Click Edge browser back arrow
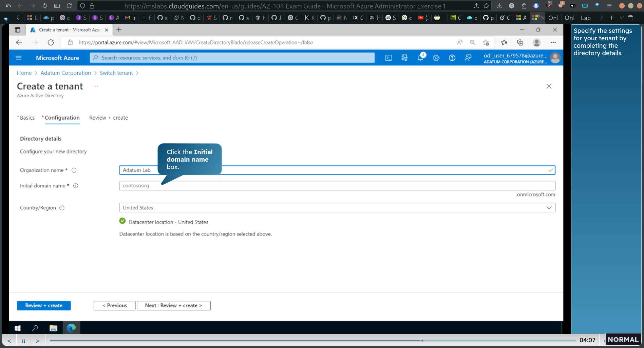The image size is (644, 348). click(x=19, y=42)
